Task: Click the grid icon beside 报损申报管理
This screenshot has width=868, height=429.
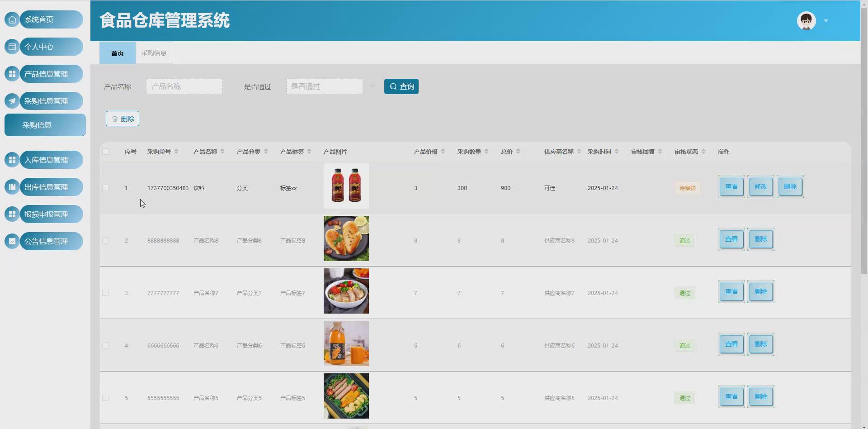Action: 12,214
